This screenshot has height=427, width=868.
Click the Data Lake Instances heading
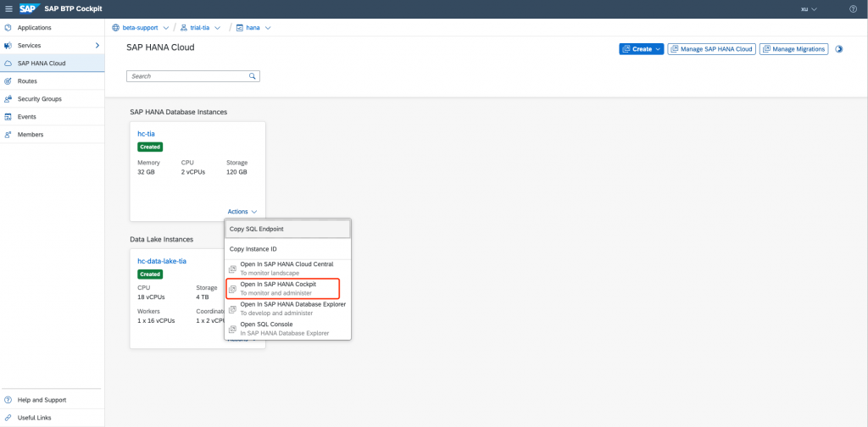pyautogui.click(x=162, y=240)
